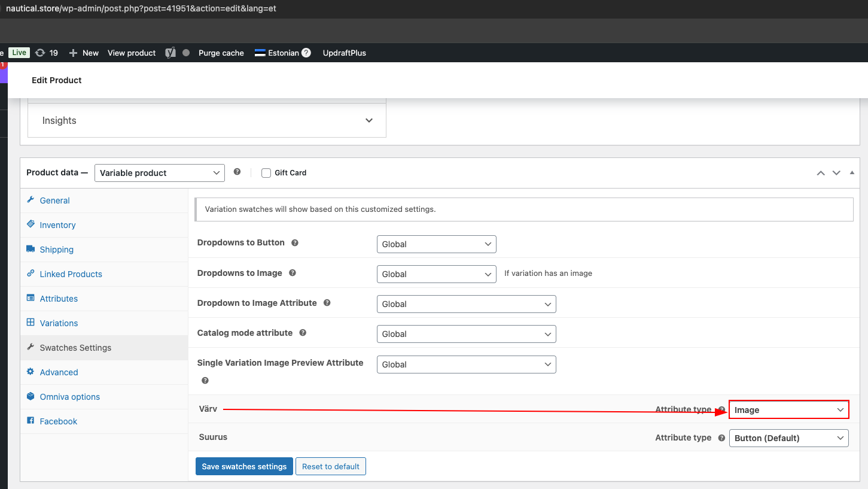Click the list icon beside Attributes
Screen dimensions: 868x489
click(x=31, y=298)
